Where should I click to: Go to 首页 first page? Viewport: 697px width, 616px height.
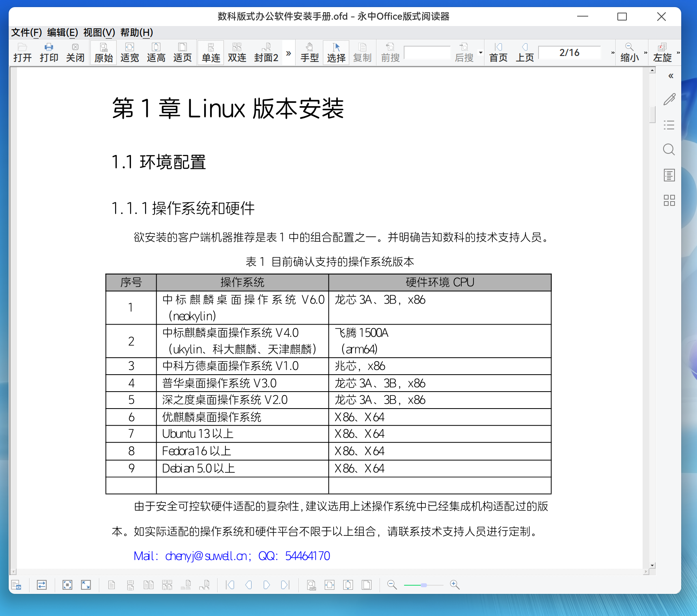tap(498, 52)
